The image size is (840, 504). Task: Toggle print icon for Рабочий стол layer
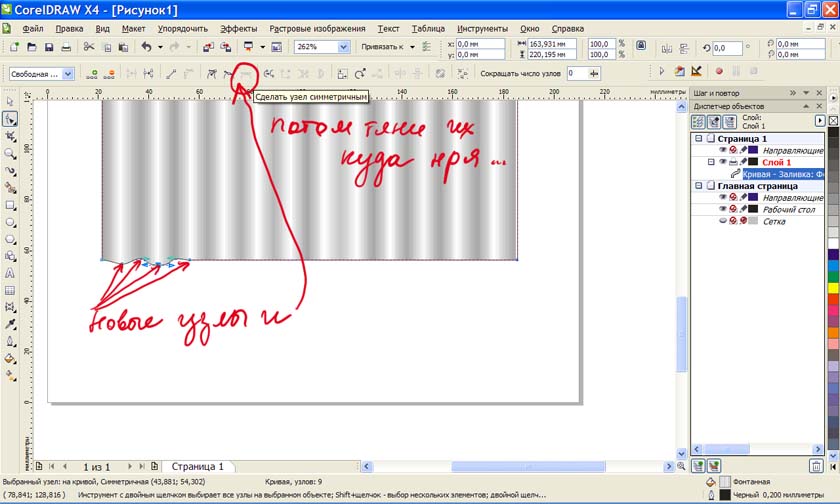point(733,209)
